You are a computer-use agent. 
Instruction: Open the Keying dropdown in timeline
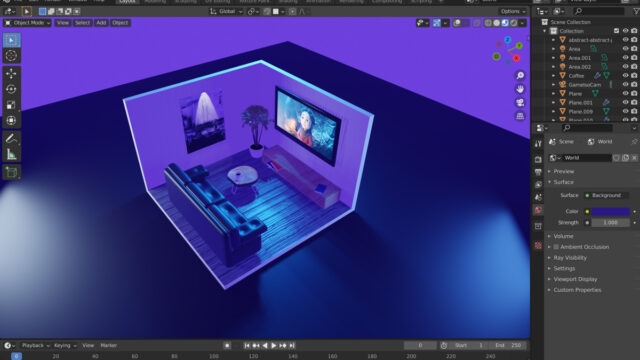pyautogui.click(x=65, y=345)
